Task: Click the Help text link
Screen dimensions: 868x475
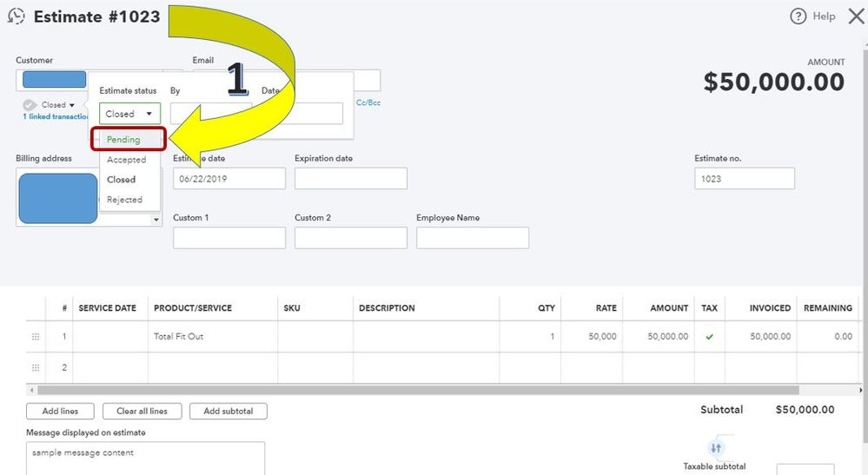Action: (824, 16)
